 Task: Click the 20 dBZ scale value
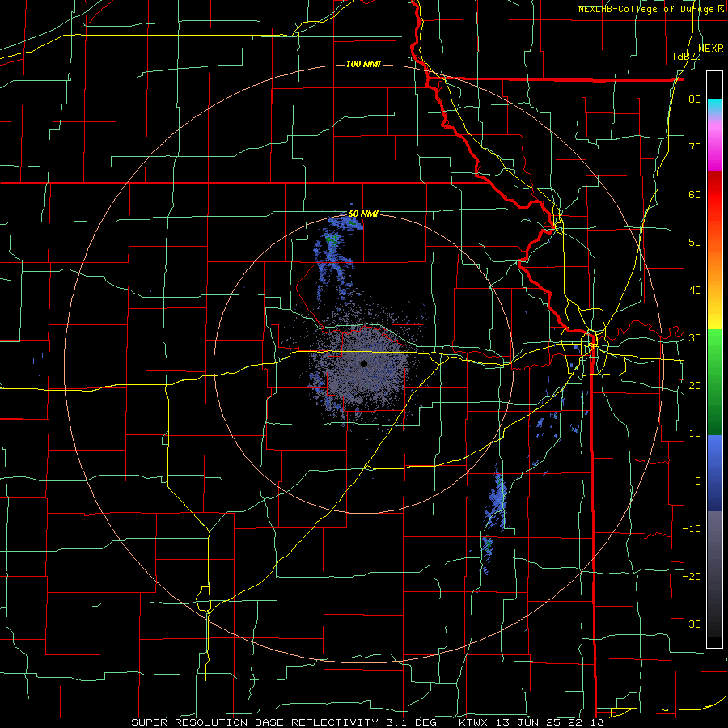click(x=695, y=385)
